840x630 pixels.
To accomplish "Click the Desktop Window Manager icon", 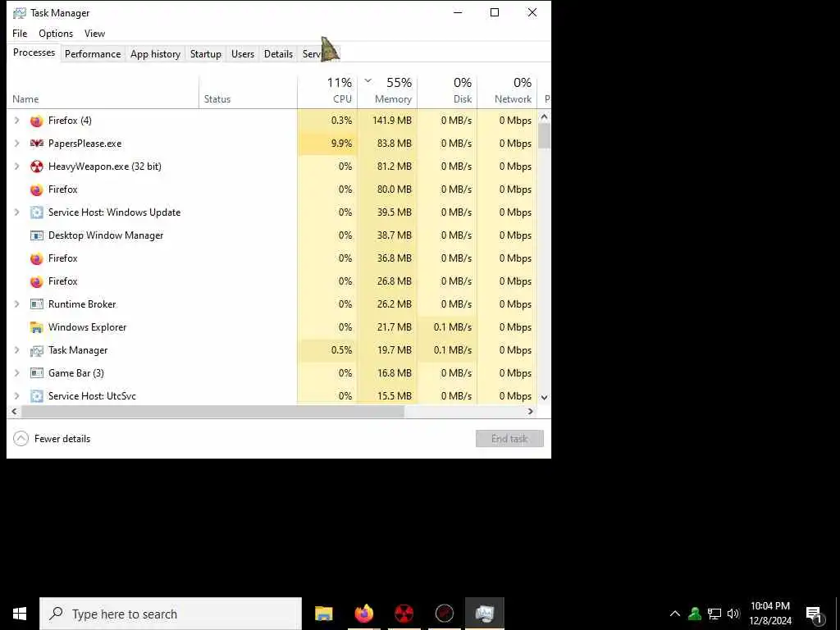I will [36, 235].
